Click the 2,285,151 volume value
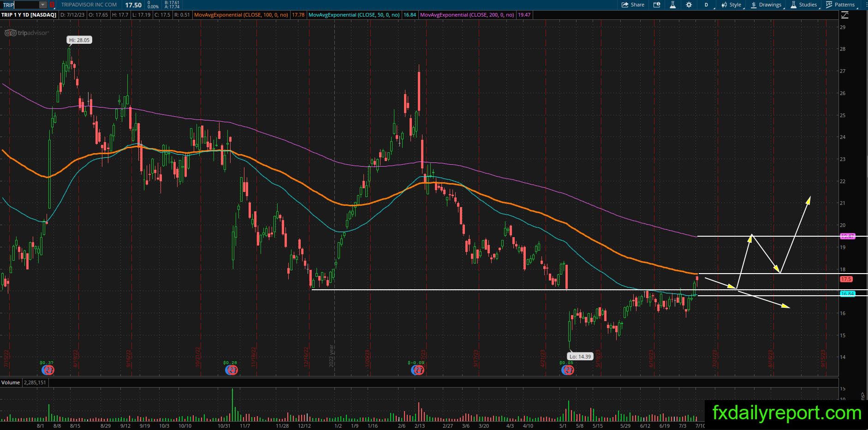868x430 pixels. point(35,382)
